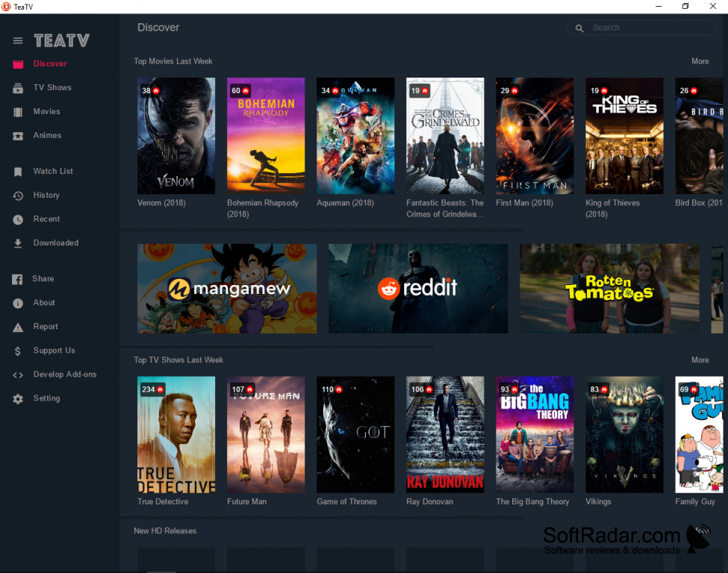Click the Animes star icon
The width and height of the screenshot is (728, 573).
tap(18, 136)
